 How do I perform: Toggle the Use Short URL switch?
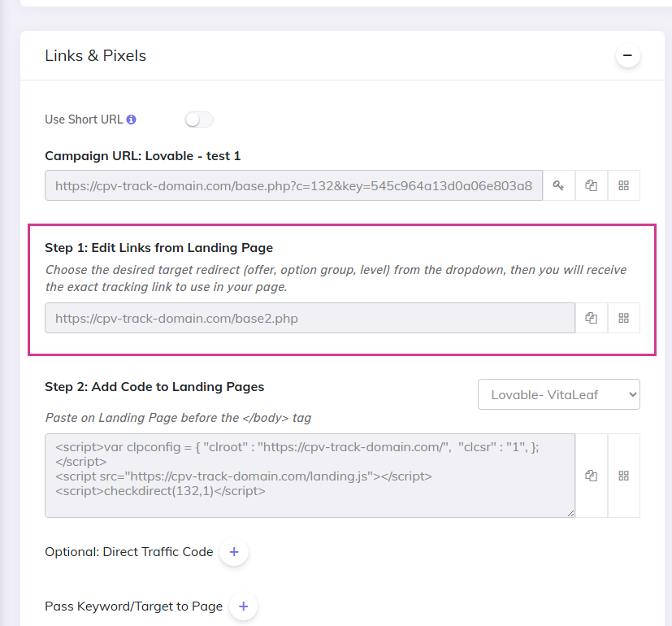point(199,120)
